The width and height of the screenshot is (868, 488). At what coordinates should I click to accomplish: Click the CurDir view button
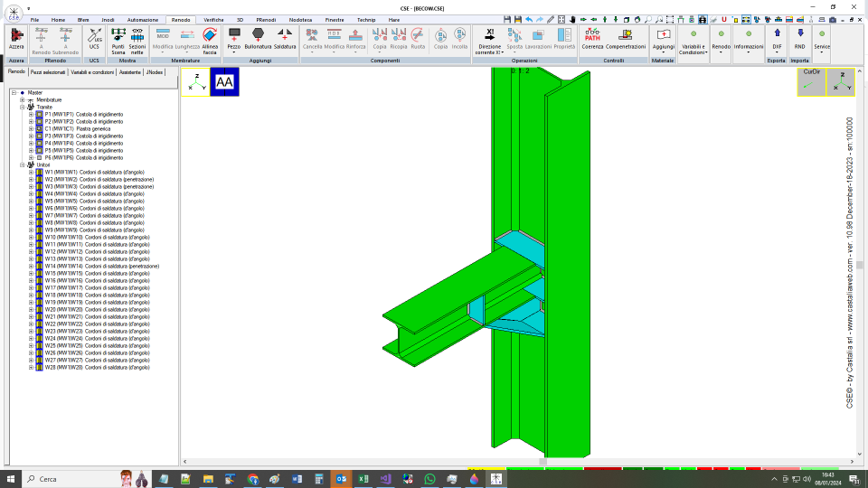pyautogui.click(x=812, y=82)
